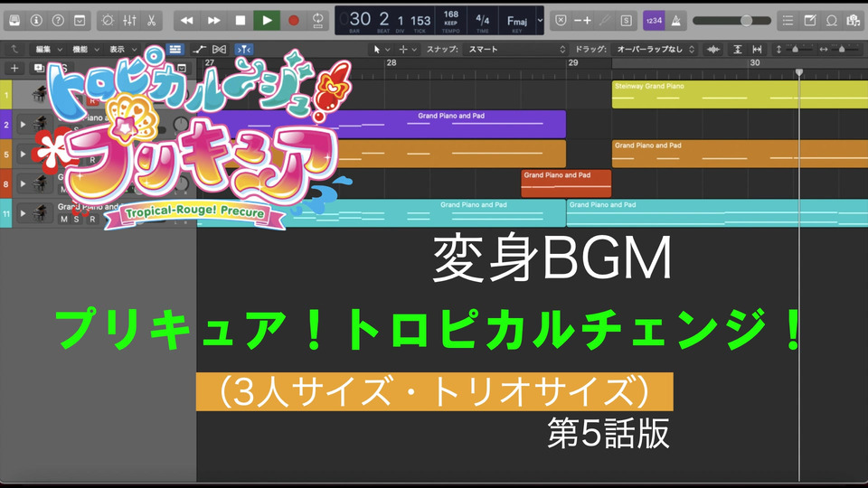
Task: Click the horizontal auto-zoom icon
Action: click(x=757, y=49)
